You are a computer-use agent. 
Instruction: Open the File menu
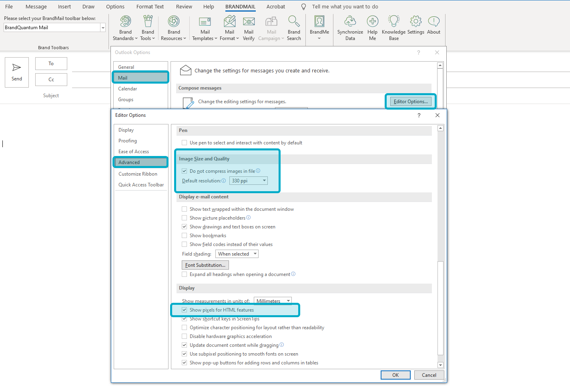pyautogui.click(x=9, y=7)
